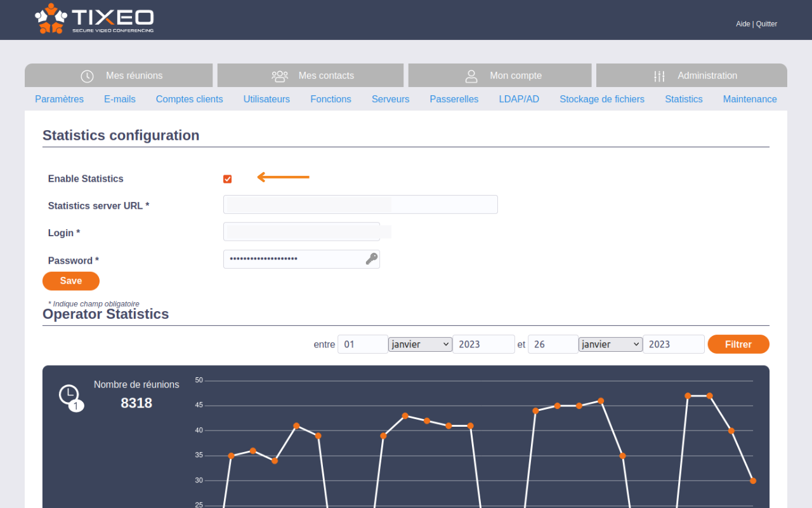Click the start day field showing 01
This screenshot has width=812, height=508.
coord(362,344)
